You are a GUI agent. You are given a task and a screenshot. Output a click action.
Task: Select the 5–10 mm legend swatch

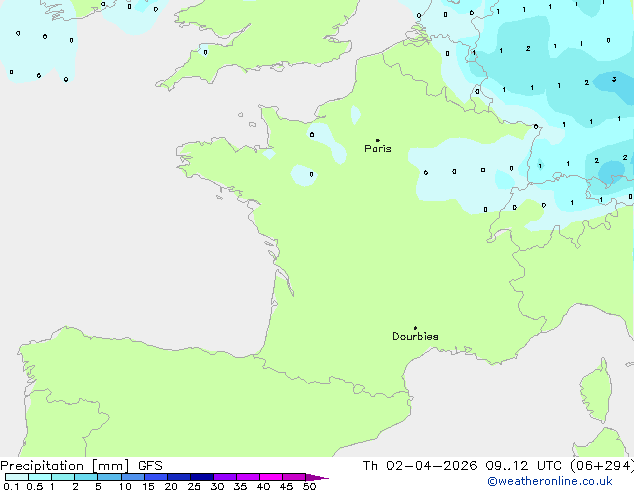coord(109,477)
